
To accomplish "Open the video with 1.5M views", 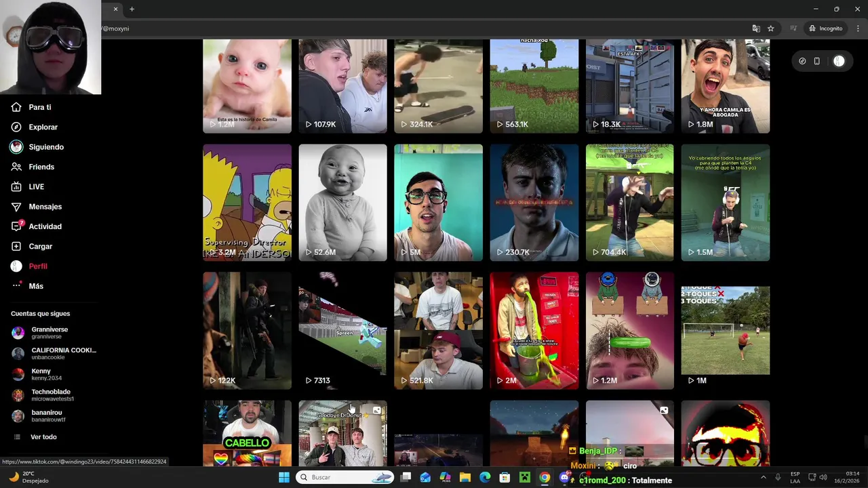I will pyautogui.click(x=726, y=203).
